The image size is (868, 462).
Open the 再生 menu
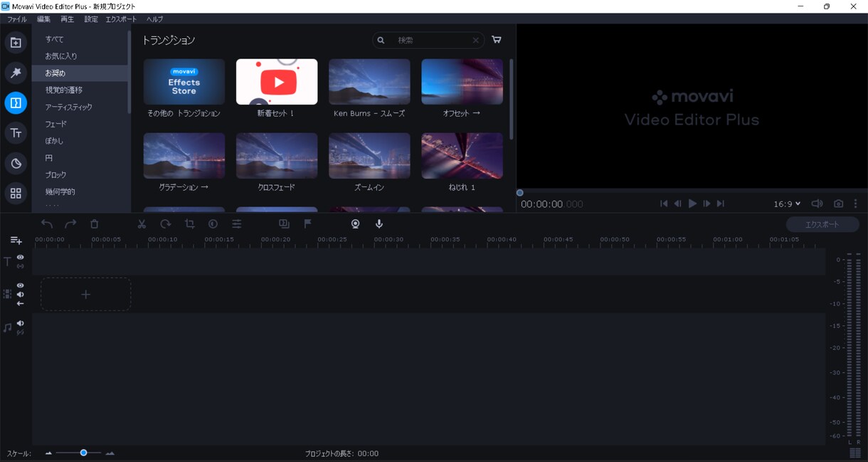[68, 19]
